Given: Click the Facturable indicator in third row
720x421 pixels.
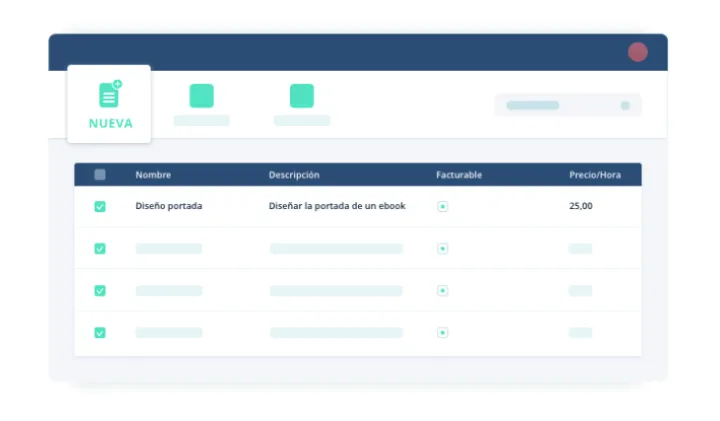Looking at the screenshot, I should [x=442, y=291].
